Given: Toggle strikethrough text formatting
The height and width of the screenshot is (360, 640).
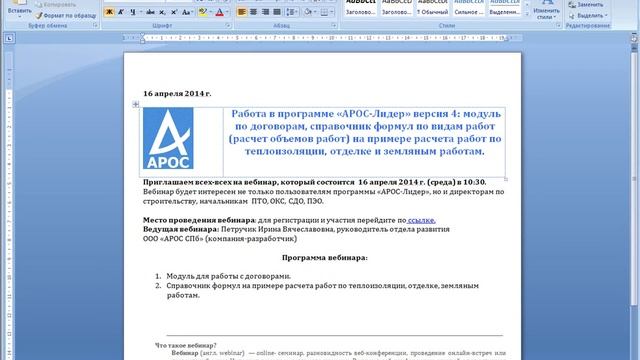Looking at the screenshot, I should pos(150,12).
